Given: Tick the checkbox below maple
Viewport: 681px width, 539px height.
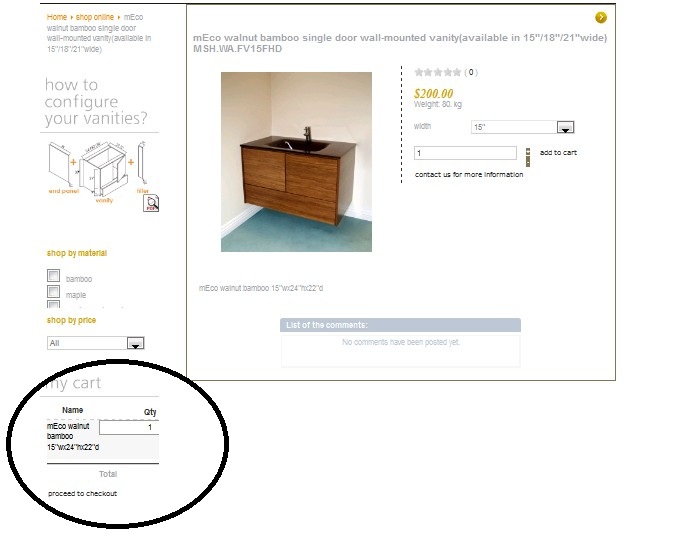Looking at the screenshot, I should point(53,304).
